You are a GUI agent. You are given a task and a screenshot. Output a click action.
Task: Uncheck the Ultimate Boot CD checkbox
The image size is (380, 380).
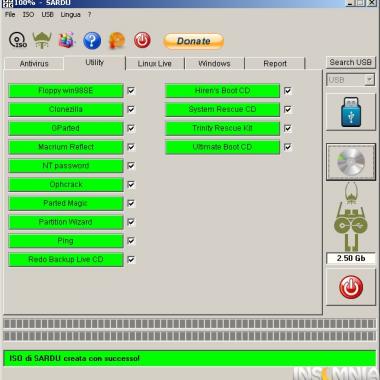288,147
